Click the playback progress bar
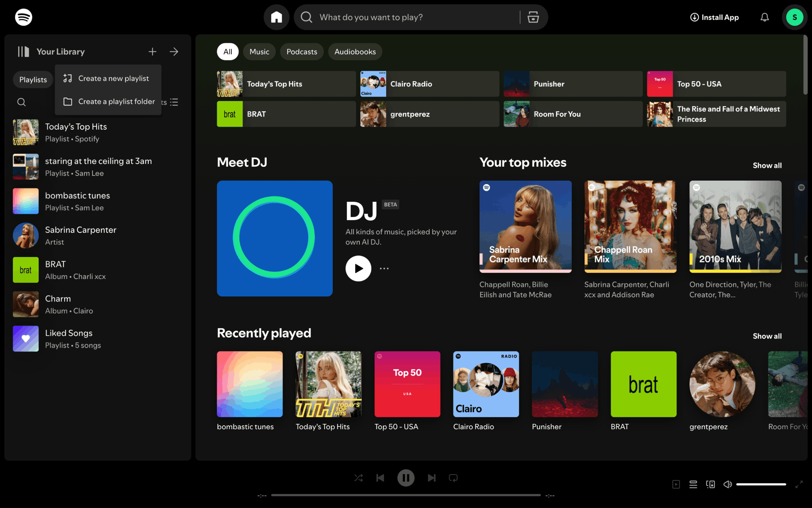 point(406,495)
